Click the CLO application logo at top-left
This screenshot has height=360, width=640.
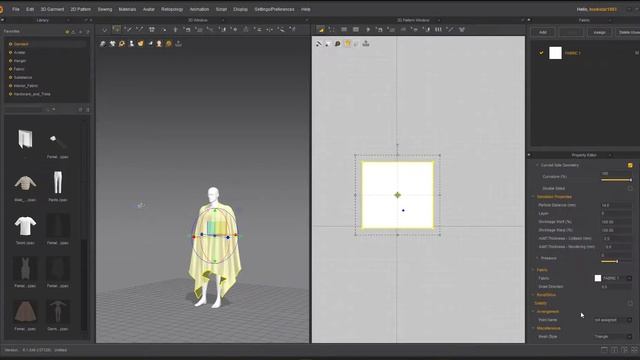[x=2, y=9]
